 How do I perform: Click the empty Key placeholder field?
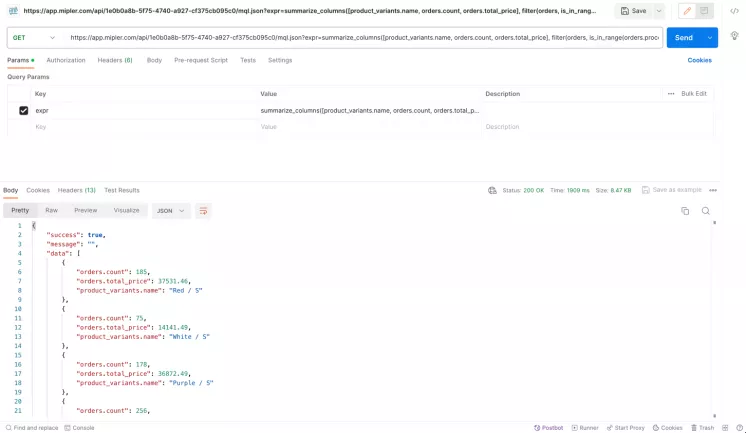tap(145, 127)
